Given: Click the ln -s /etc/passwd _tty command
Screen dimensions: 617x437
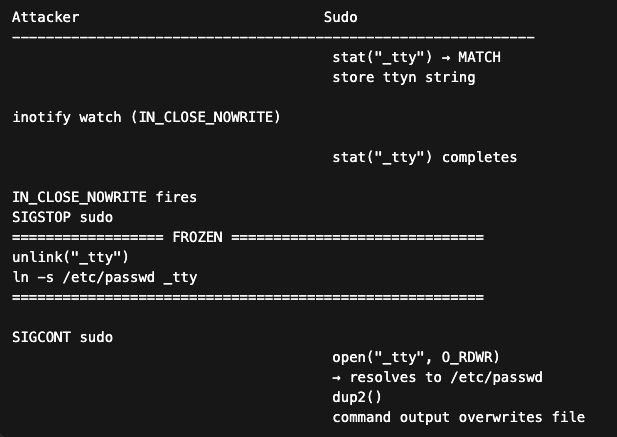Looking at the screenshot, I should 104,277.
